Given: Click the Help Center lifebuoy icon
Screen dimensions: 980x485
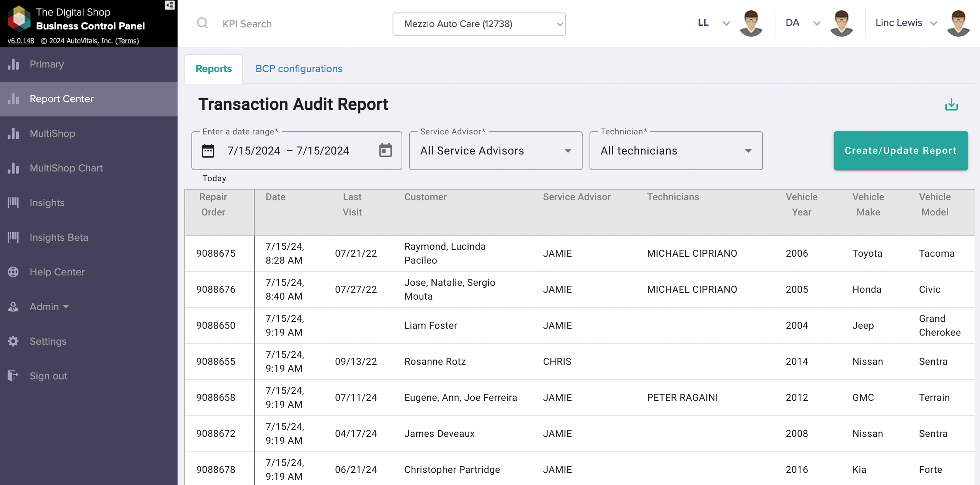Looking at the screenshot, I should point(13,272).
